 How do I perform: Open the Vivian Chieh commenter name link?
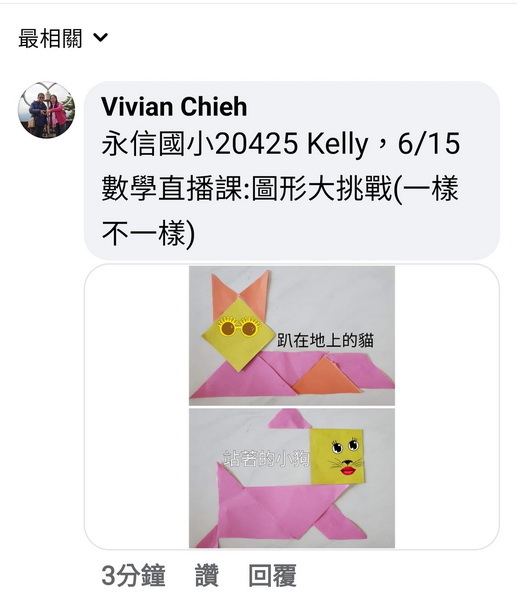click(174, 106)
